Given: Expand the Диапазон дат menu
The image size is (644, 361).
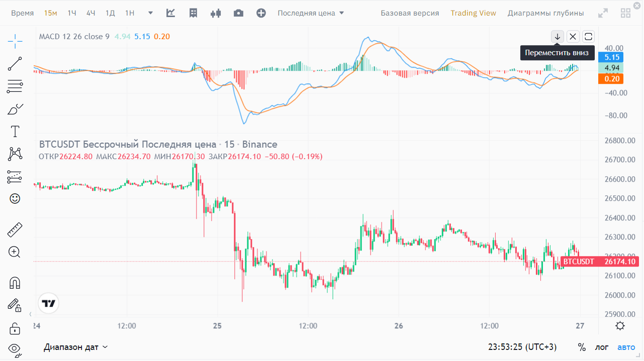Looking at the screenshot, I should [75, 347].
